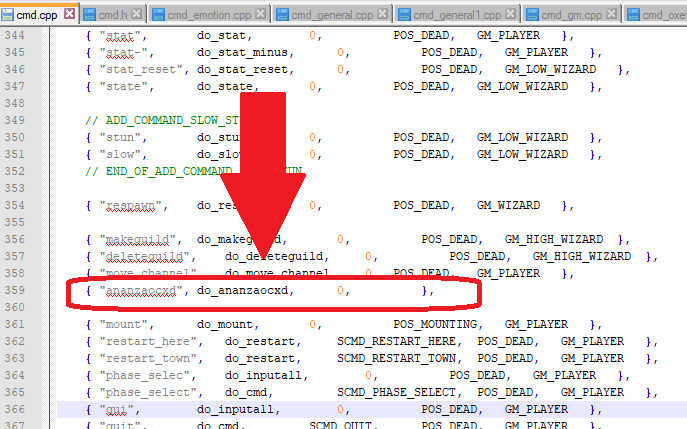Close the cmd.cpp tab
The width and height of the screenshot is (687, 429).
click(x=69, y=14)
